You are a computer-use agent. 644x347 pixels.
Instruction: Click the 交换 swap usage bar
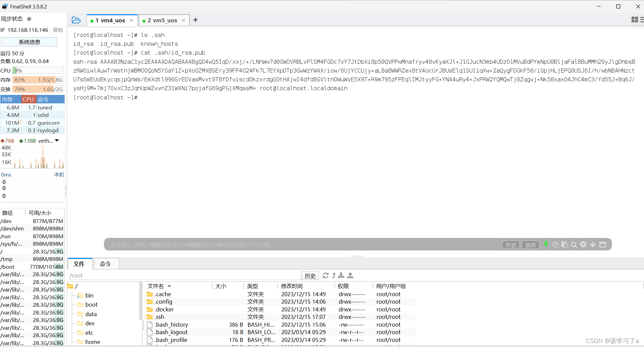coord(38,89)
